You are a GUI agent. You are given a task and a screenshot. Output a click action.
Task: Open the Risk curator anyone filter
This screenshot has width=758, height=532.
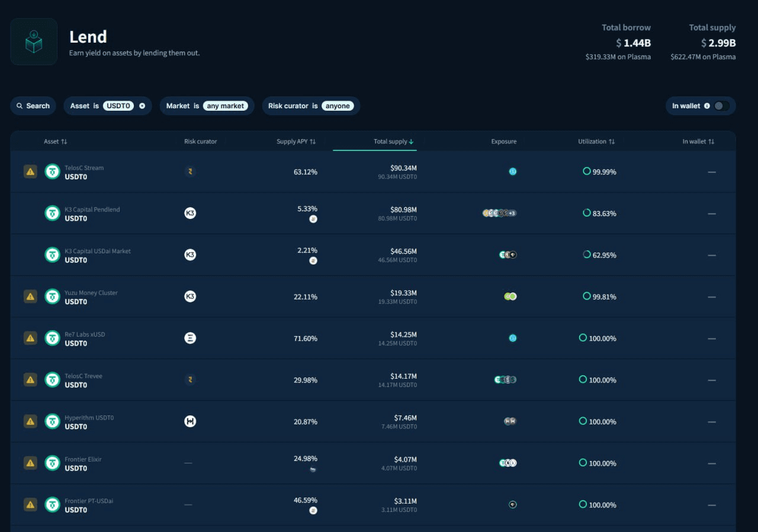[x=310, y=106]
